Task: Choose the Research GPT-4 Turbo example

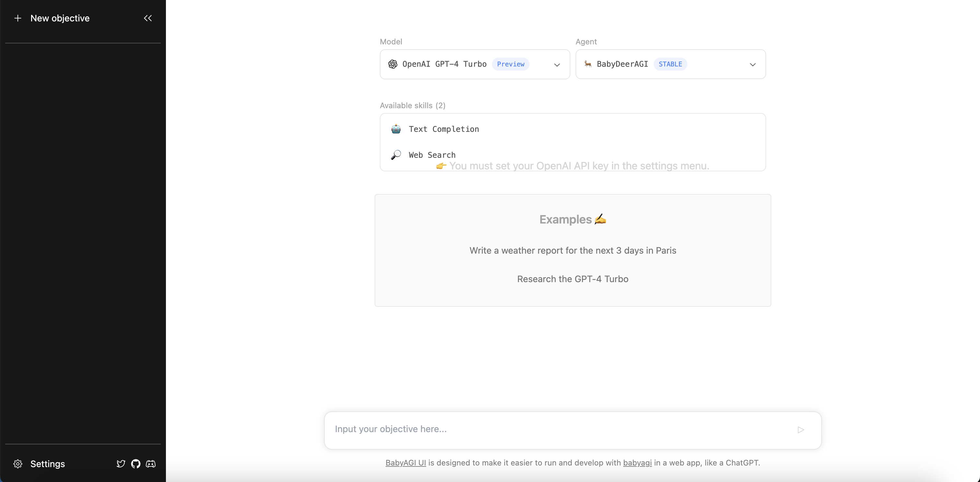Action: [x=573, y=279]
